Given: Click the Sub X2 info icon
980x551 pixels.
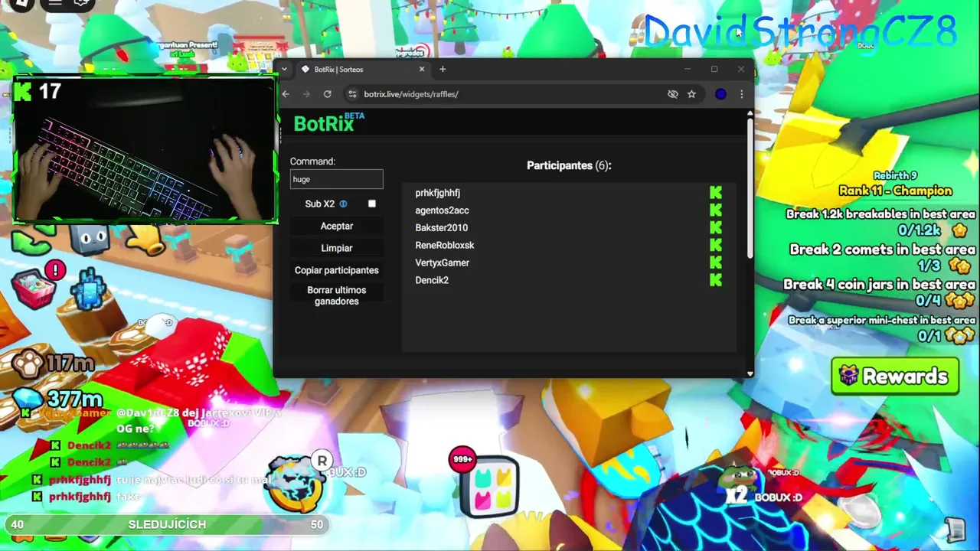Looking at the screenshot, I should click(x=344, y=204).
